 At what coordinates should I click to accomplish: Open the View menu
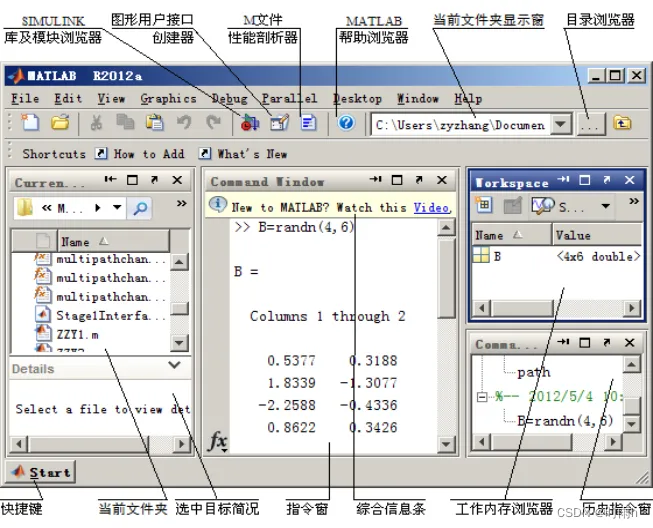[x=111, y=99]
